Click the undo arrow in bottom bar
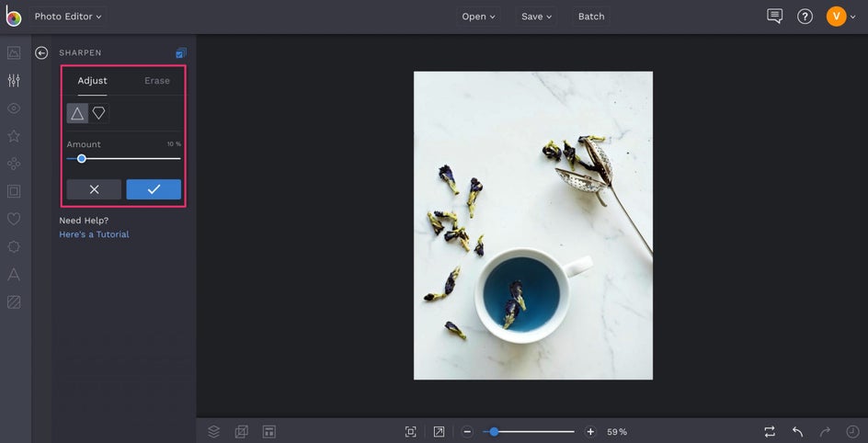 (797, 431)
